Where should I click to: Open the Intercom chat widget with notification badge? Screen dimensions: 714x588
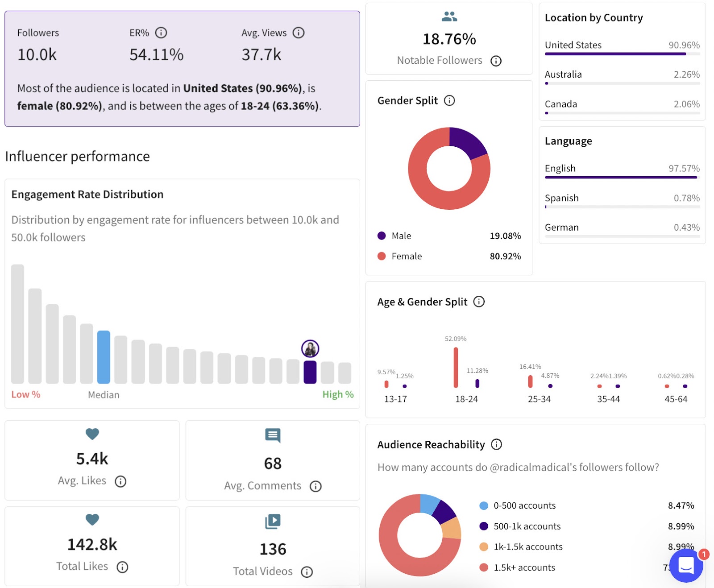[686, 567]
